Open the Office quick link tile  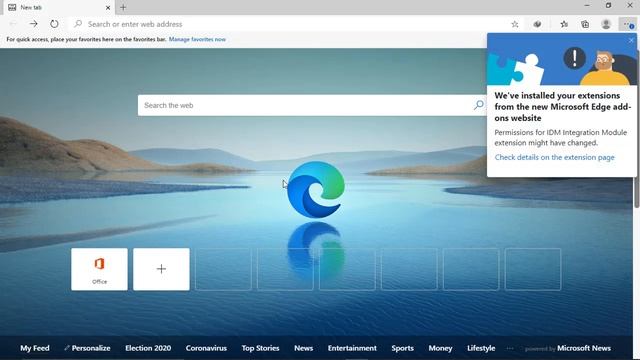click(99, 269)
